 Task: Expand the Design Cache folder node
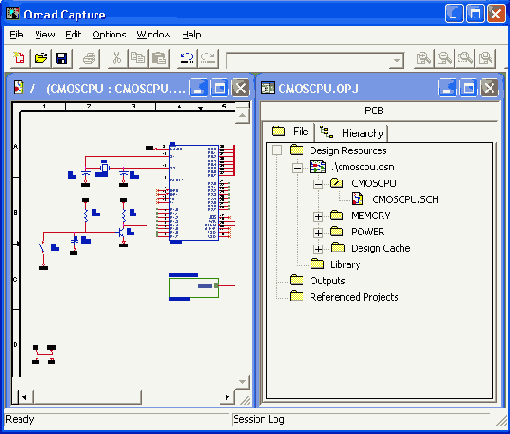[x=318, y=249]
